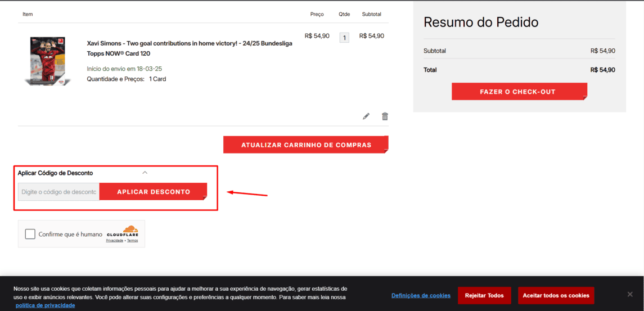The width and height of the screenshot is (644, 311).
Task: Check the 'Confirme que é humano' checkbox
Action: click(30, 234)
